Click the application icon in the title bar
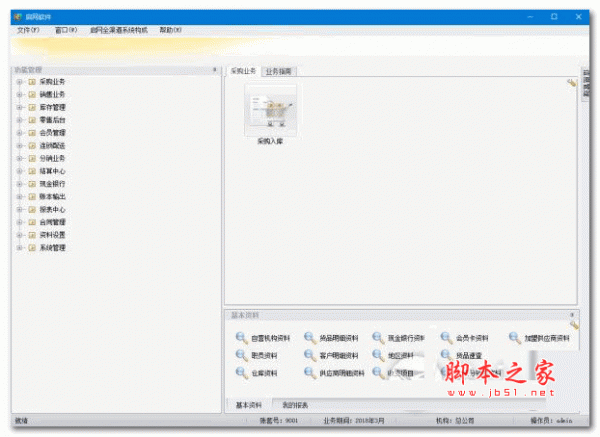Screen dimensions: 600x437 pyautogui.click(x=18, y=17)
